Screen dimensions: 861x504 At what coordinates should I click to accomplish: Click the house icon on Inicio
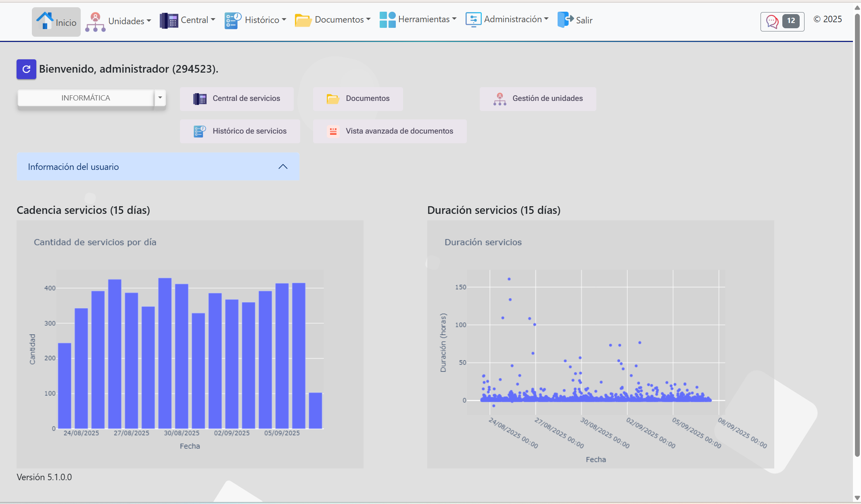click(44, 20)
